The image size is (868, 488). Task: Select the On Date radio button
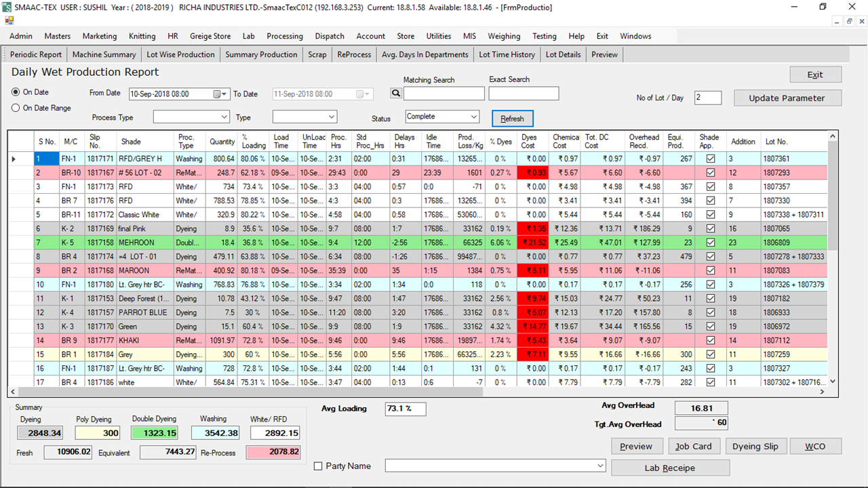16,92
